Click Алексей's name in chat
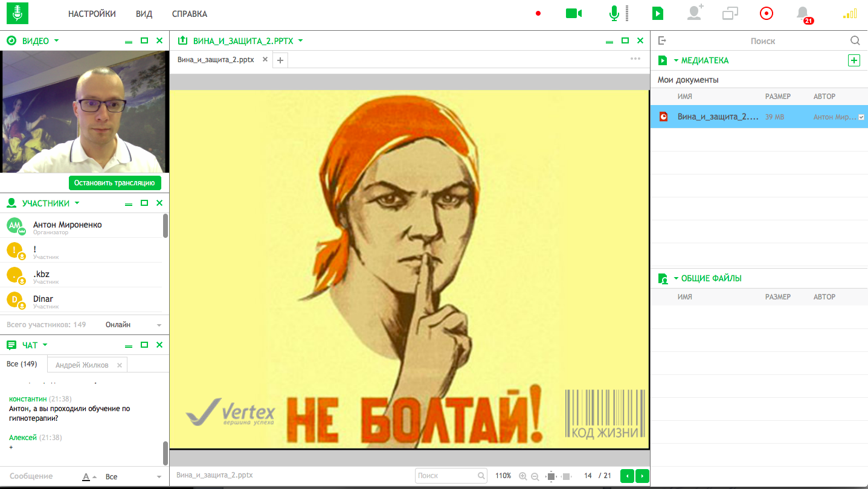 pos(23,438)
